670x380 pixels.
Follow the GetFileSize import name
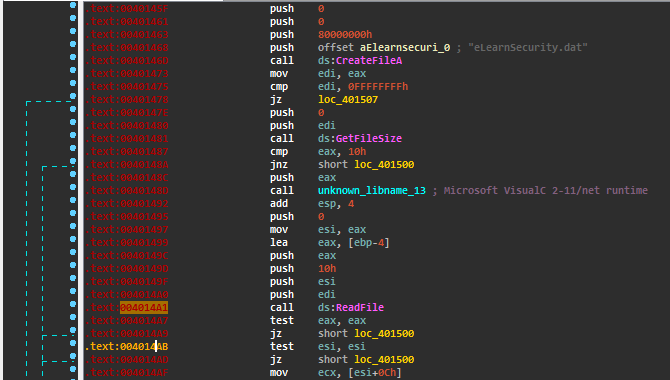pyautogui.click(x=369, y=138)
